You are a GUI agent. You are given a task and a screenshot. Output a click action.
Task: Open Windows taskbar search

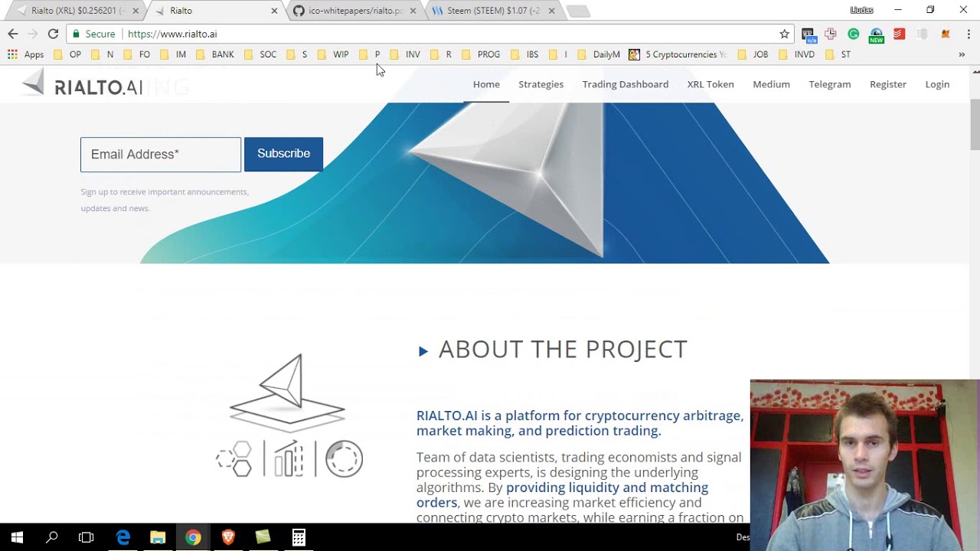click(52, 537)
